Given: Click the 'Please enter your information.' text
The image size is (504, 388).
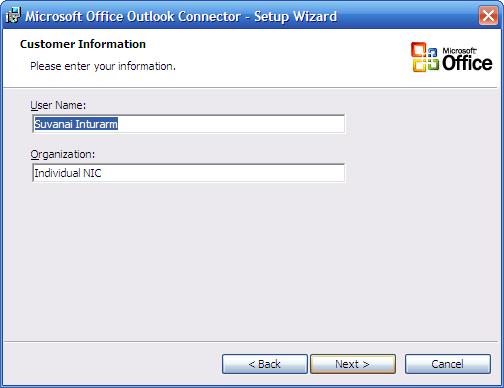Looking at the screenshot, I should click(103, 66).
